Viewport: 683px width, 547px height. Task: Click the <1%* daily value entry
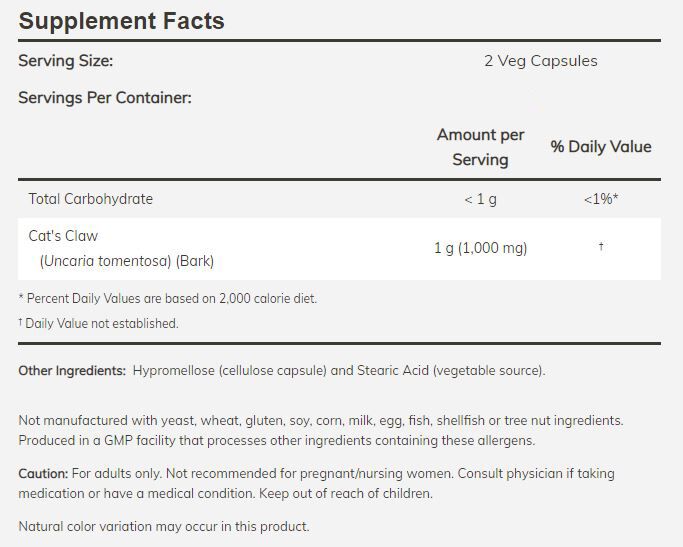coord(600,199)
